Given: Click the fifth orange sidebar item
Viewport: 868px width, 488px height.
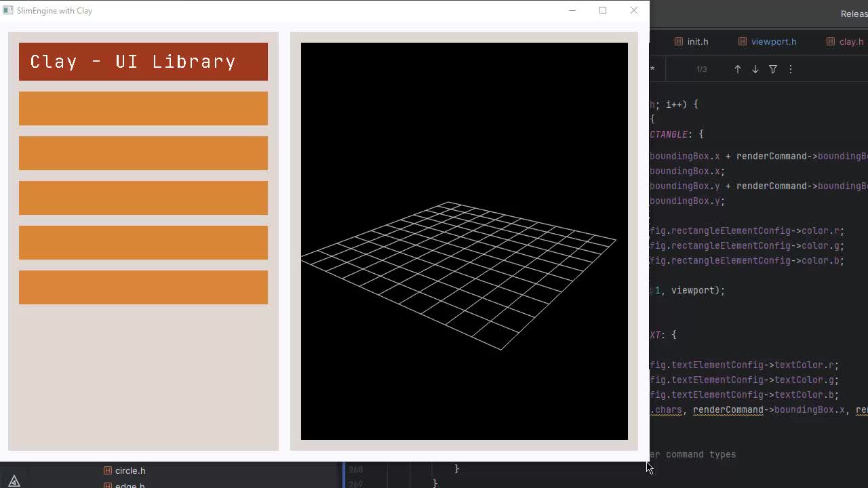Looking at the screenshot, I should tap(143, 287).
